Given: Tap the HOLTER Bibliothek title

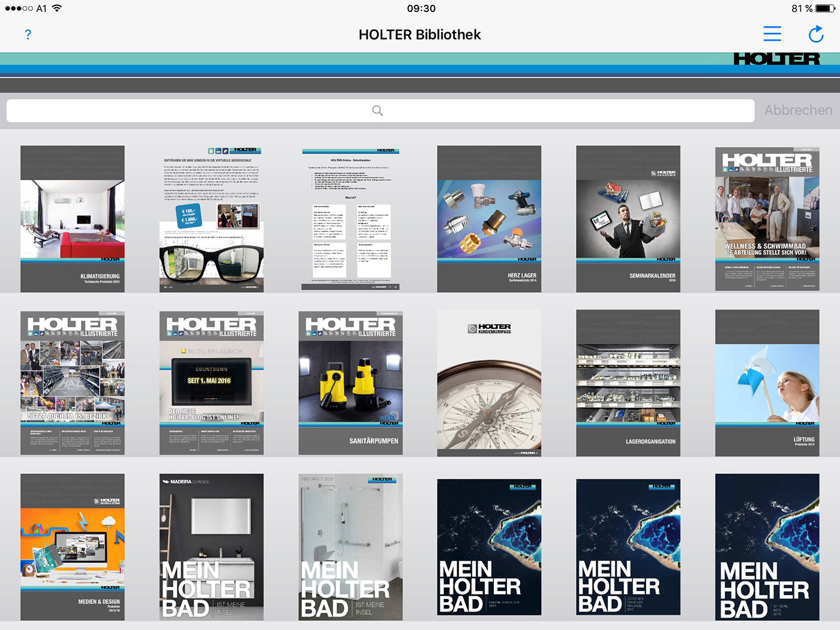Looking at the screenshot, I should (x=420, y=35).
